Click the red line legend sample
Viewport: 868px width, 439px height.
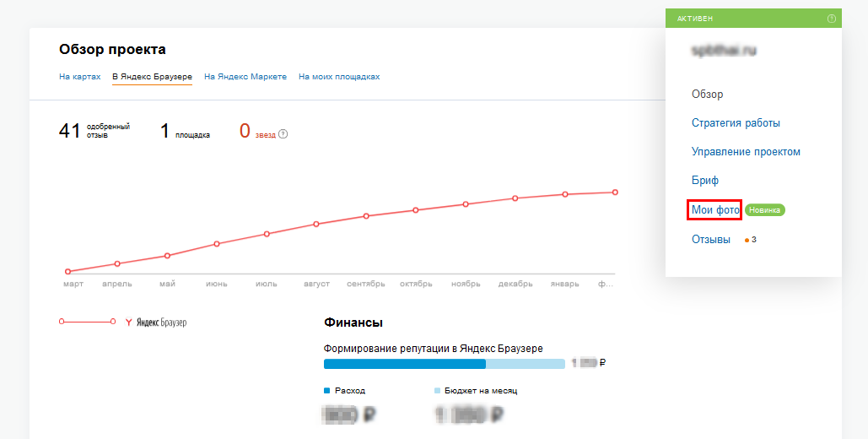(x=88, y=322)
